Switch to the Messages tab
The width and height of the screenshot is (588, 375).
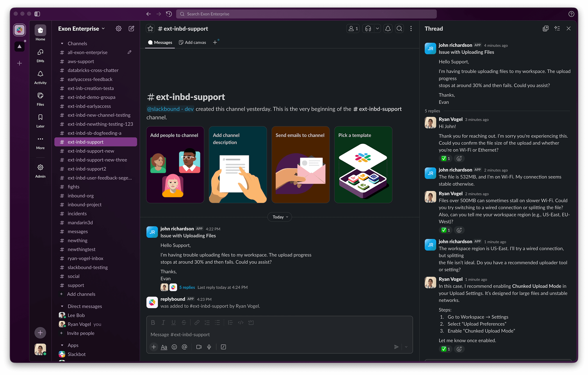click(x=160, y=42)
